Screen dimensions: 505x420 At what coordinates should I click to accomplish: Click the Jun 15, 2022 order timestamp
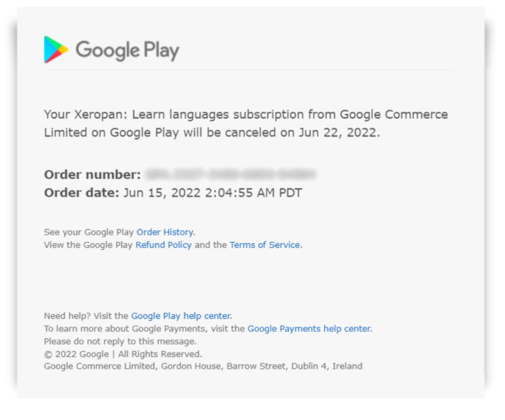pyautogui.click(x=212, y=193)
